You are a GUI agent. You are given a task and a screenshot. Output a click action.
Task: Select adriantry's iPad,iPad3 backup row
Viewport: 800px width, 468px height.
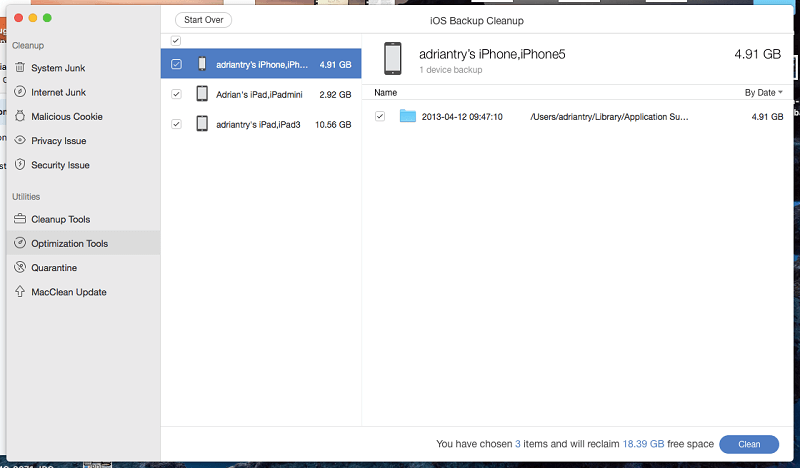coord(261,124)
